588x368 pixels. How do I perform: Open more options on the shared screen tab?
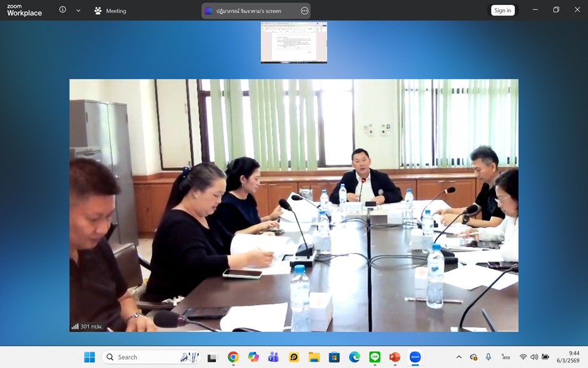305,11
